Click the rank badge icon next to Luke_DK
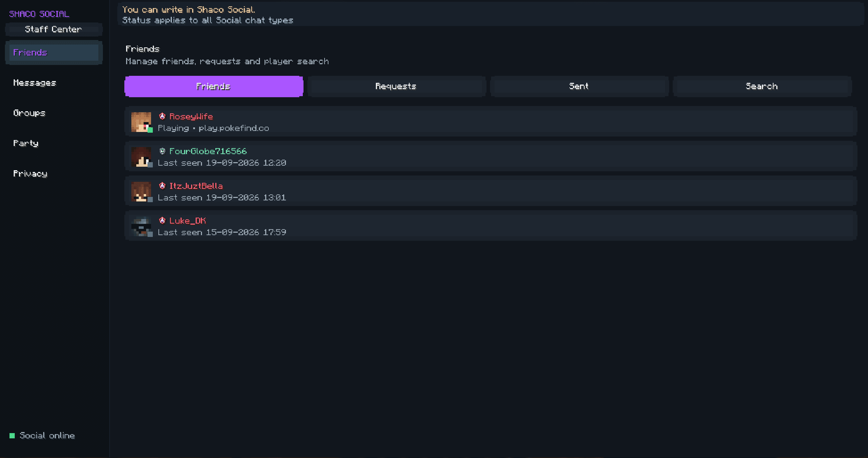868x458 pixels. point(162,220)
